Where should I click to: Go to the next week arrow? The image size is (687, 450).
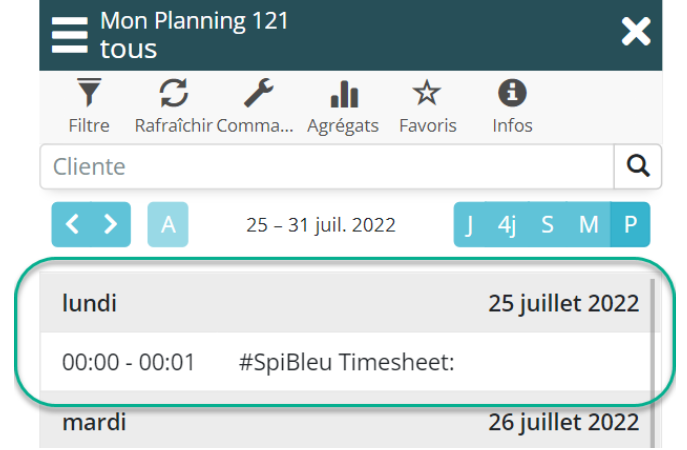click(110, 224)
